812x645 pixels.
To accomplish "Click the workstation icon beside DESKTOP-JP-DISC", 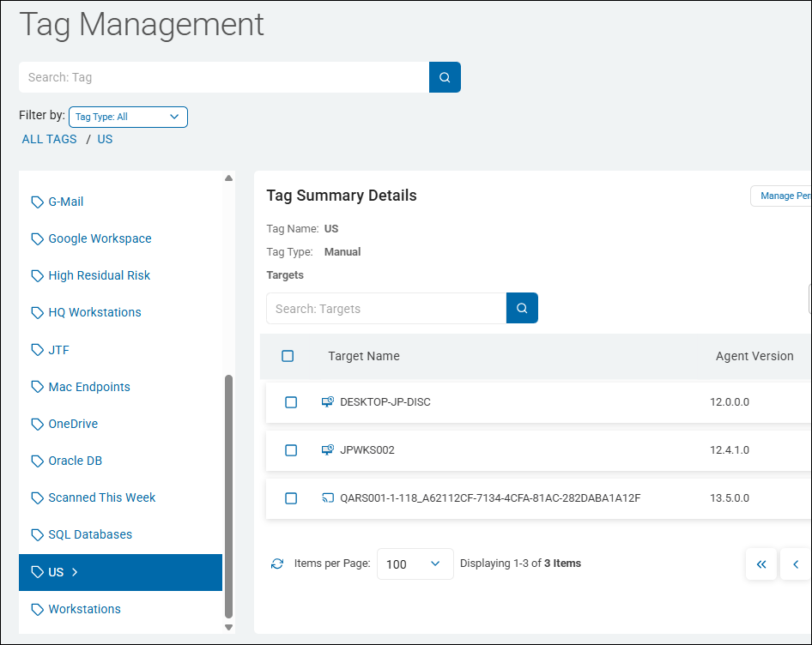I will tap(327, 402).
